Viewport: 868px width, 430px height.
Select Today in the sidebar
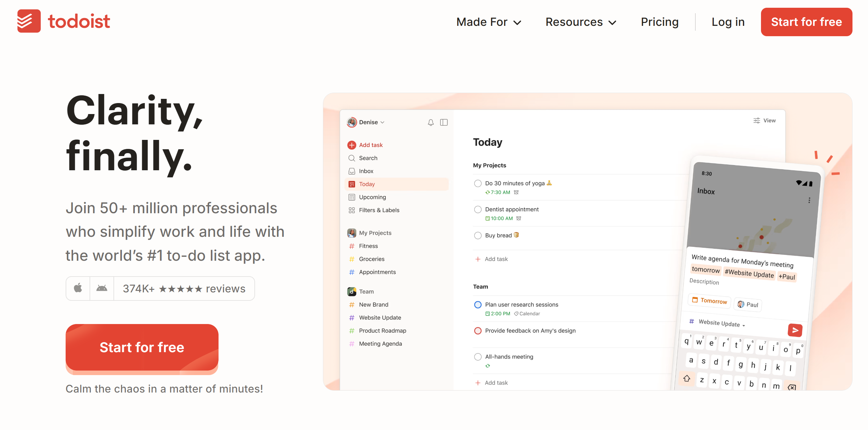397,184
